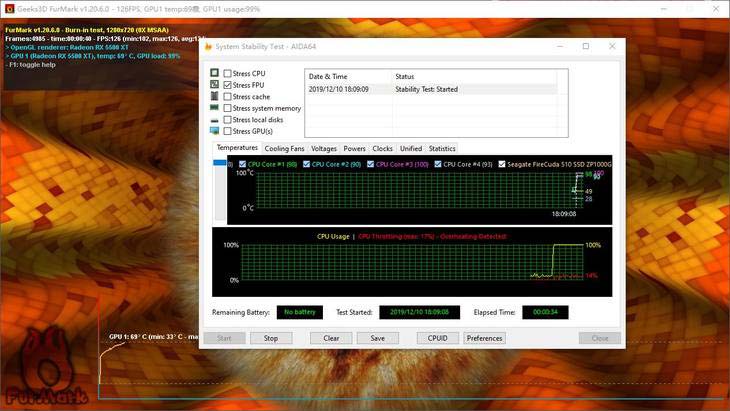The image size is (730, 411).
Task: Click the greyed-out Close button
Action: point(600,338)
